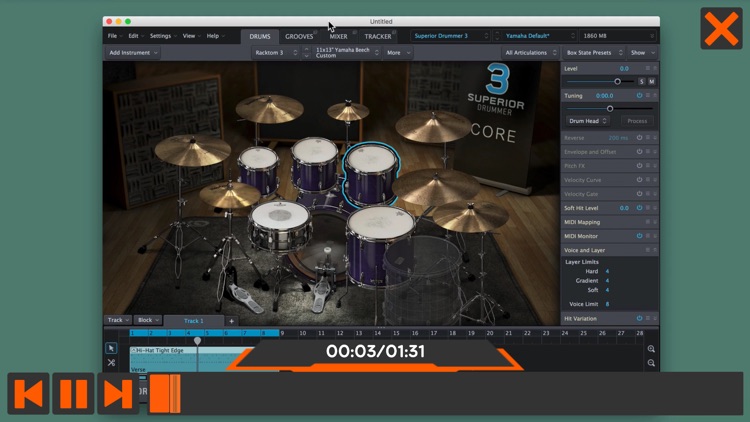Image resolution: width=750 pixels, height=422 pixels.
Task: Click the highlighted Racktom 3 drum
Action: 371,174
